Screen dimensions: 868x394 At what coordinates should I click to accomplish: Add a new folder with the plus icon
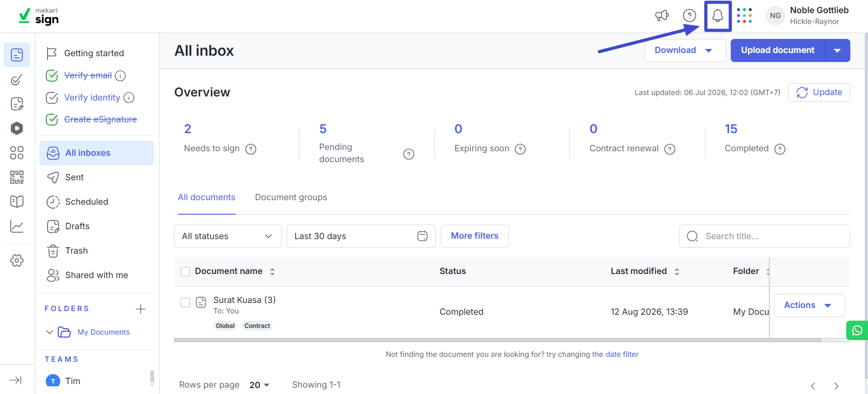point(140,309)
